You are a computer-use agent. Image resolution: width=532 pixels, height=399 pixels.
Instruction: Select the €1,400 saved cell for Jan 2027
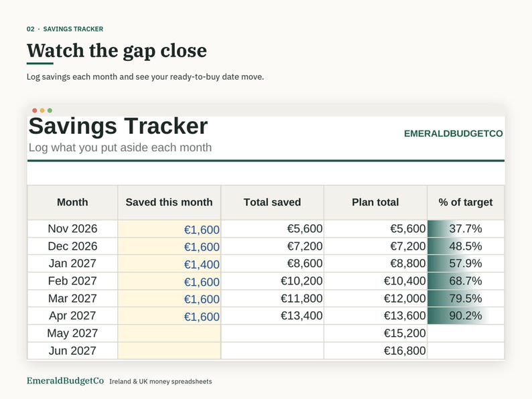click(x=169, y=263)
